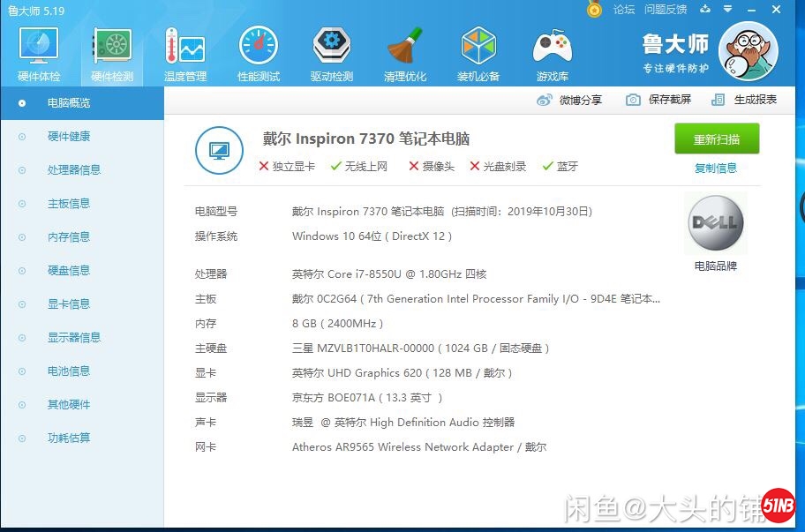Click the Dell brand logo thumbnail
The height and width of the screenshot is (532, 805).
pos(716,224)
